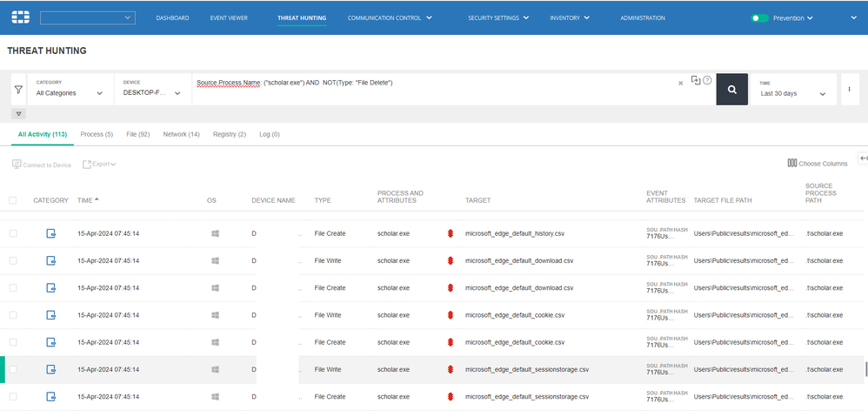Click red threat icon for microsoft_edge_default_history.csv
This screenshot has width=868, height=417.
coord(451,233)
